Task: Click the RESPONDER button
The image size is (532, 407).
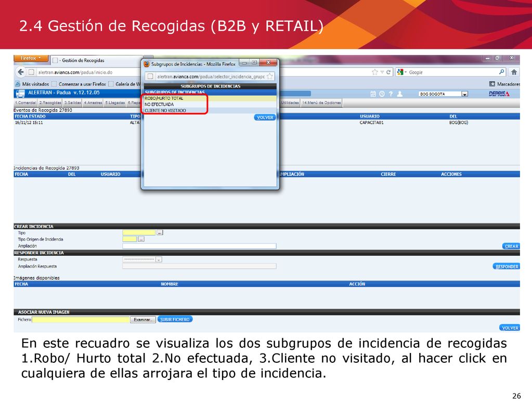Action: (x=507, y=267)
